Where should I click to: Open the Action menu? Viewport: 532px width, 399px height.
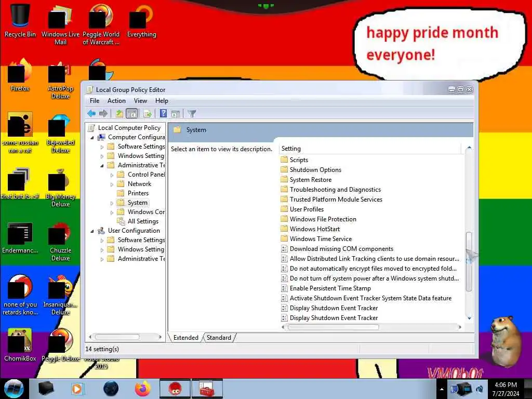pyautogui.click(x=116, y=101)
